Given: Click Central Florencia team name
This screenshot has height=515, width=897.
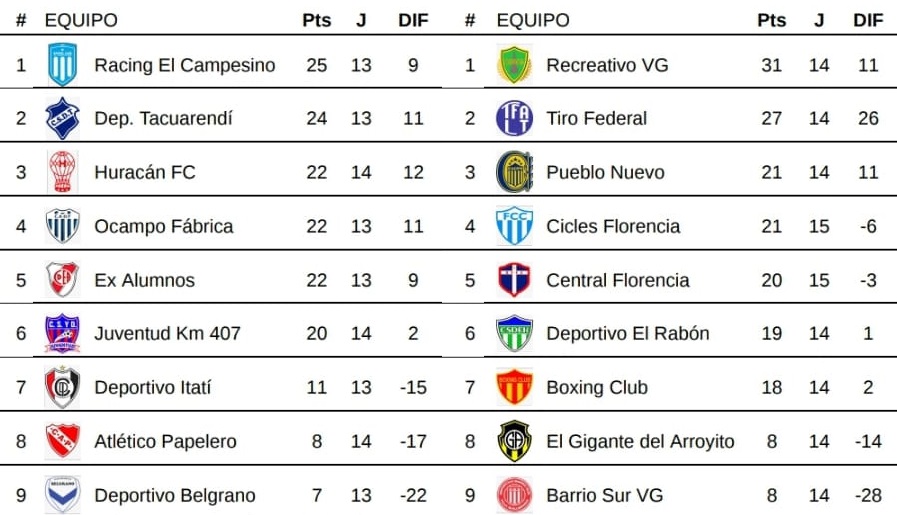Looking at the screenshot, I should pyautogui.click(x=617, y=280).
